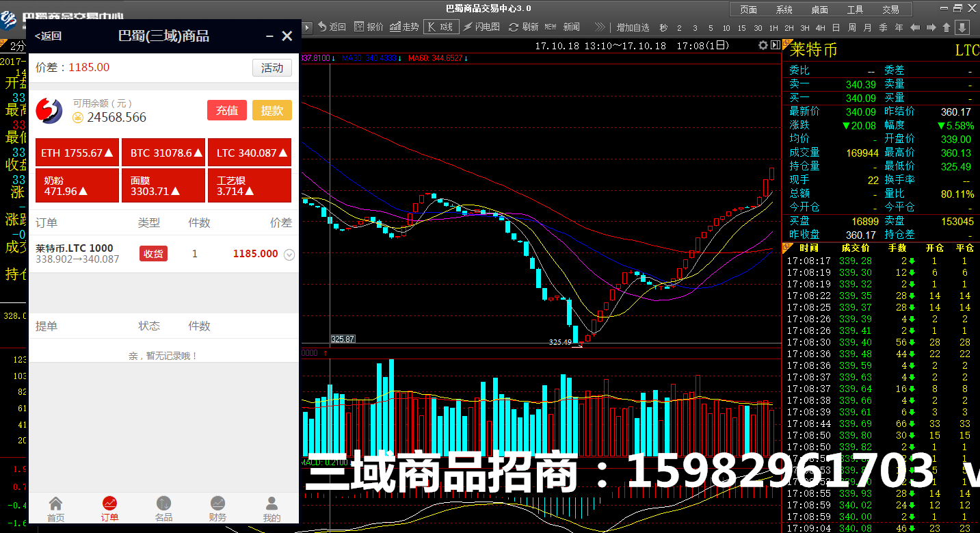Open the 桌面 menu
980x533 pixels.
819,10
